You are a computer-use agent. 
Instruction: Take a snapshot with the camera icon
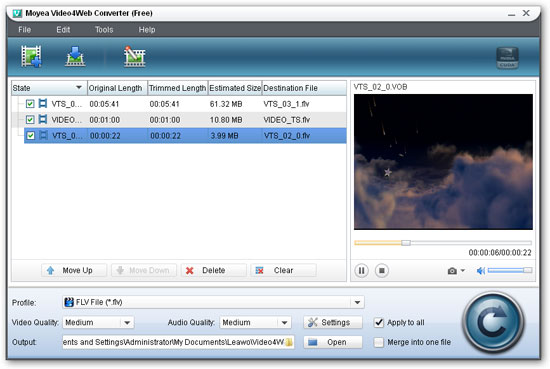452,271
